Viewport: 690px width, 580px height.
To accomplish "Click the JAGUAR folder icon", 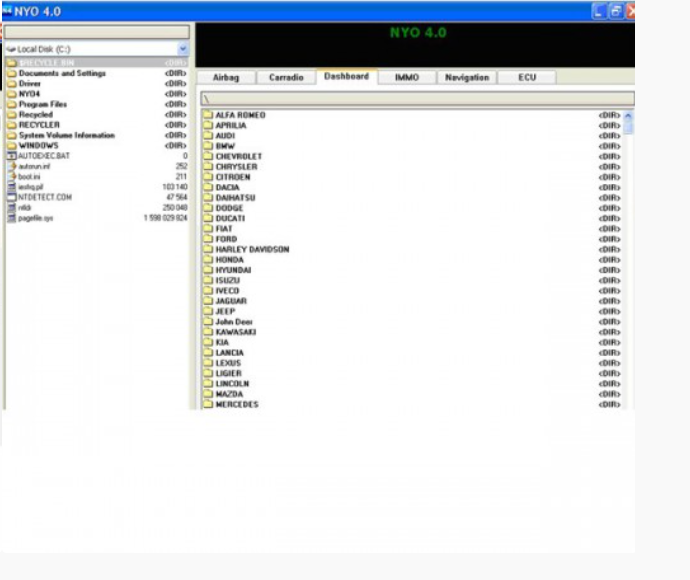I will pos(208,301).
